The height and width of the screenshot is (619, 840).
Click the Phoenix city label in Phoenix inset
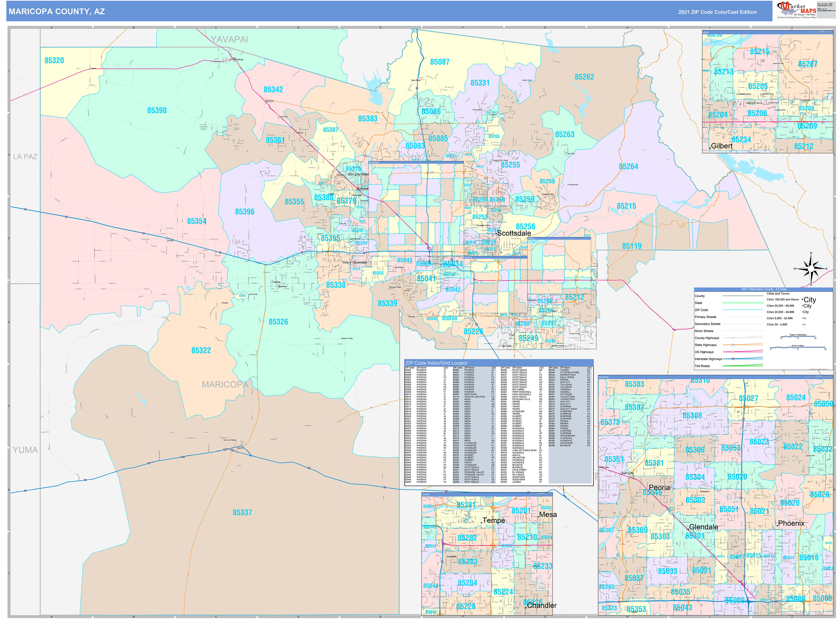click(791, 524)
